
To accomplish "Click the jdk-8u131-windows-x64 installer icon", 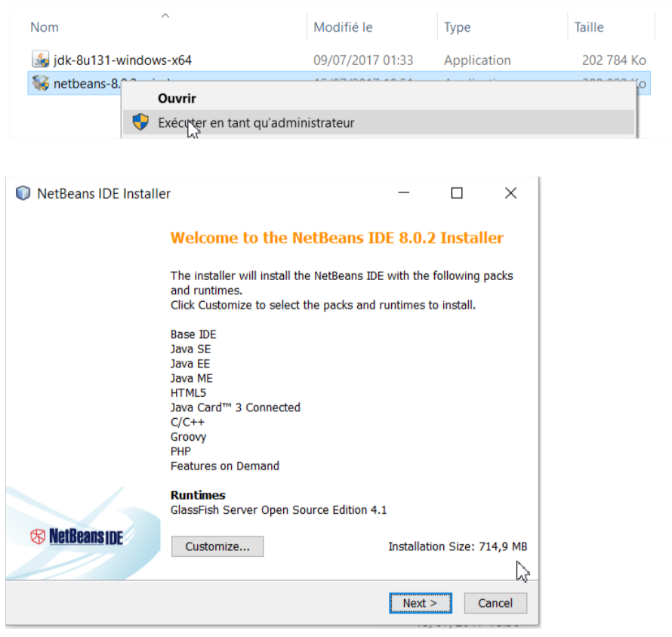I will (x=41, y=59).
